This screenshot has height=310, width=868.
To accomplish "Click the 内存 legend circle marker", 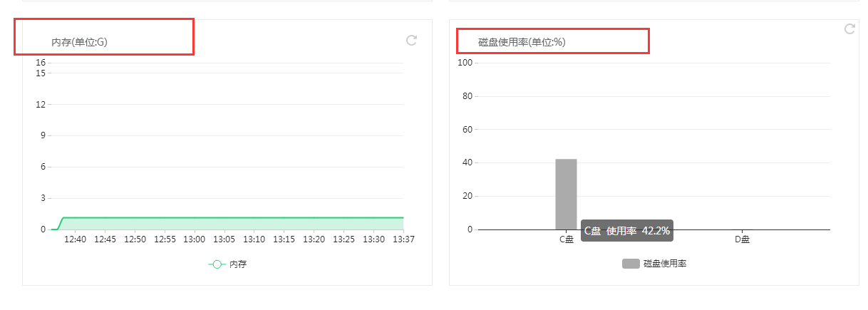I will tap(217, 264).
